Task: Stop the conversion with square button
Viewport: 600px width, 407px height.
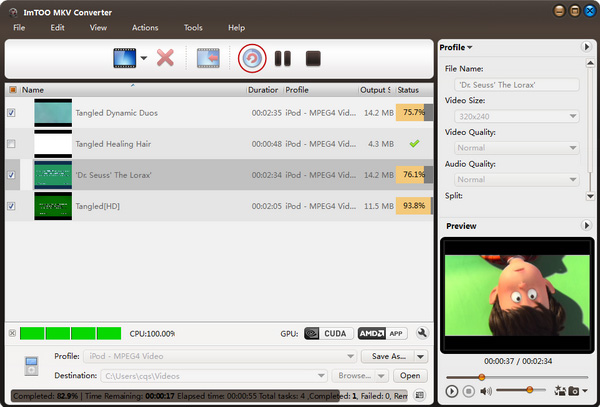Action: 313,59
